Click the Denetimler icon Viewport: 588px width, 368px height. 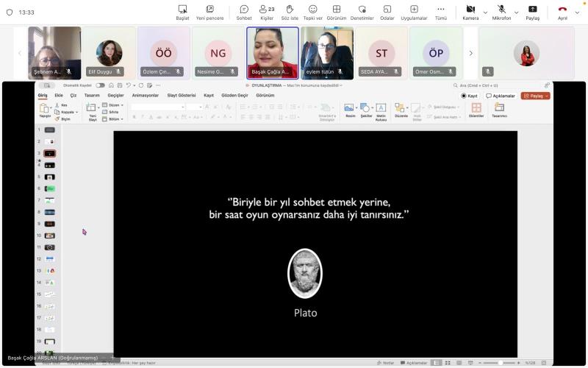(362, 12)
